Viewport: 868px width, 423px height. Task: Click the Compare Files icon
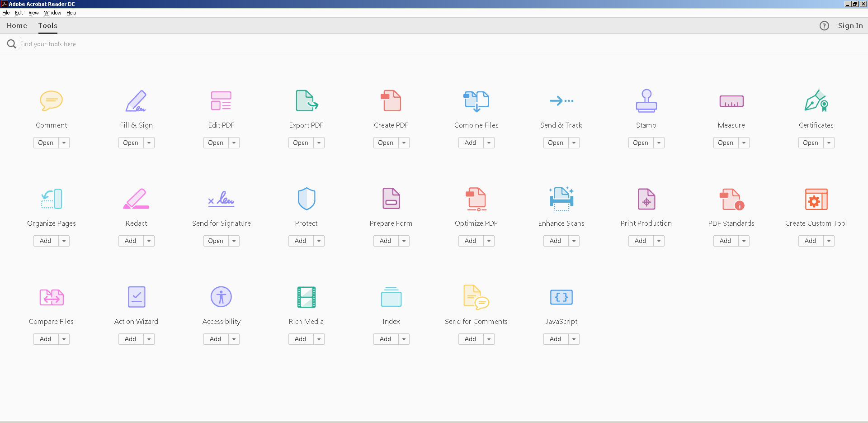(x=51, y=297)
